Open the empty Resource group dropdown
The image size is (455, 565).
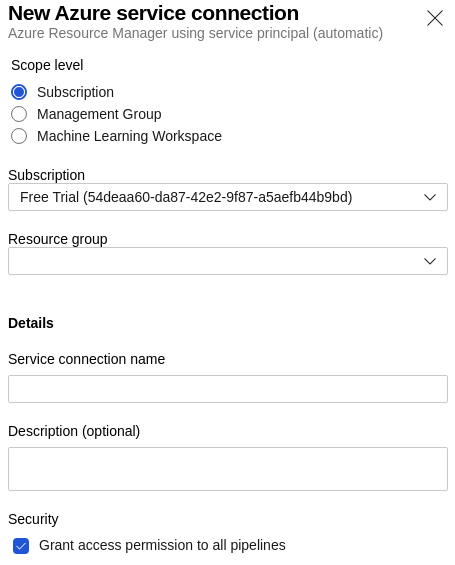pos(228,261)
